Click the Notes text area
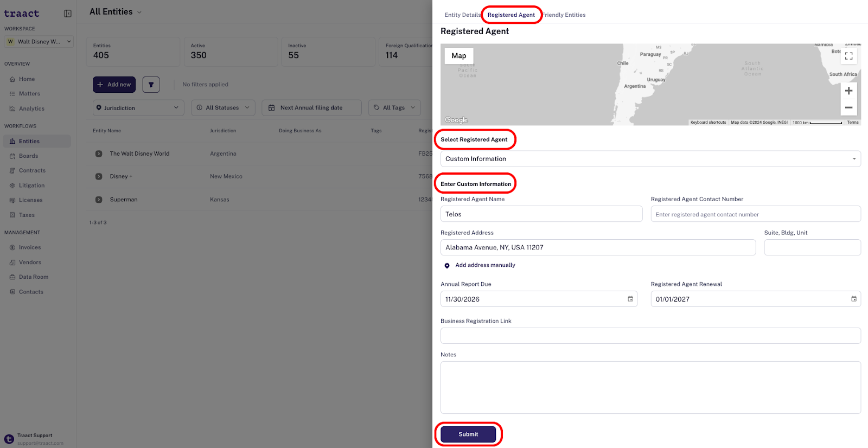Image resolution: width=868 pixels, height=448 pixels. click(x=650, y=388)
